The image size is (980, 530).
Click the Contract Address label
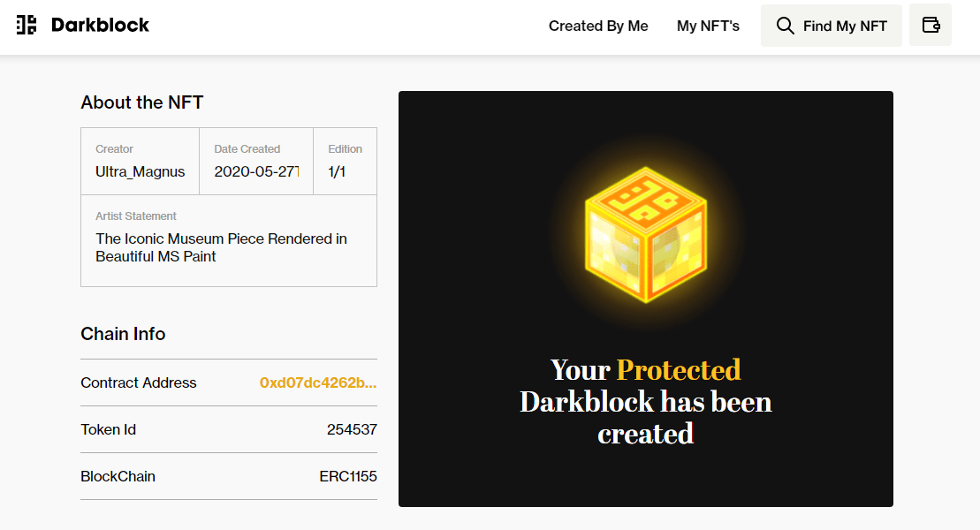tap(139, 382)
